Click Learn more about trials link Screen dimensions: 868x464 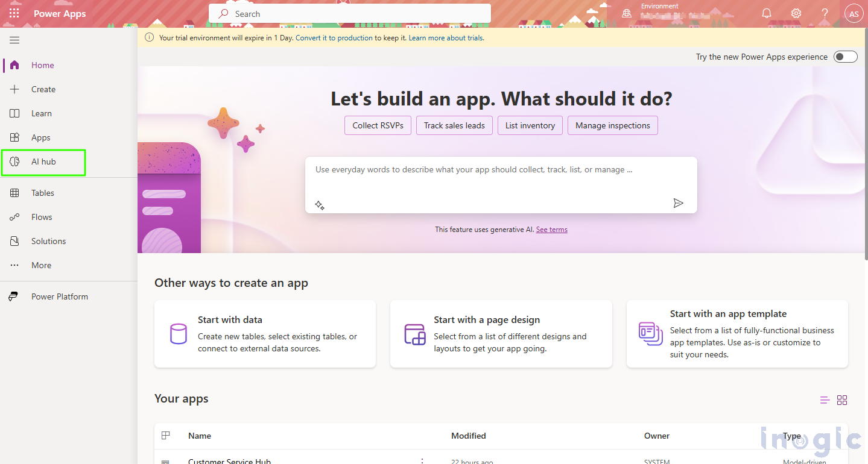point(446,37)
